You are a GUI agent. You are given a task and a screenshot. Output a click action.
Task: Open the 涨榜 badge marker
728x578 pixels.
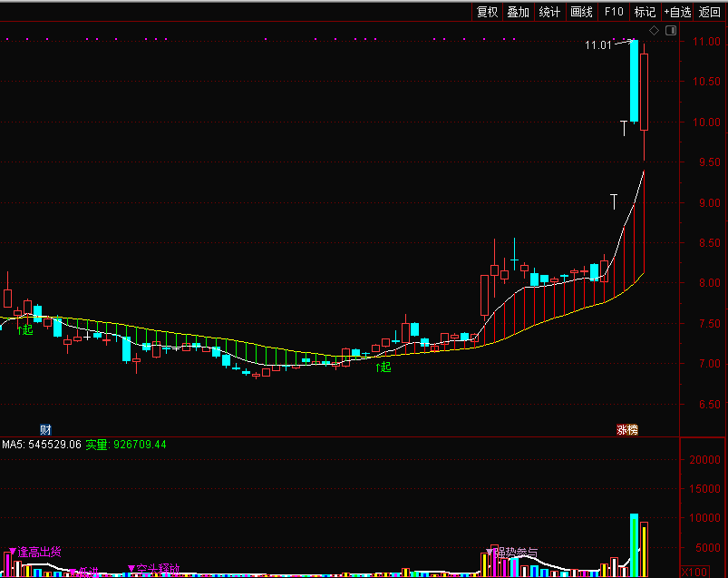click(627, 430)
